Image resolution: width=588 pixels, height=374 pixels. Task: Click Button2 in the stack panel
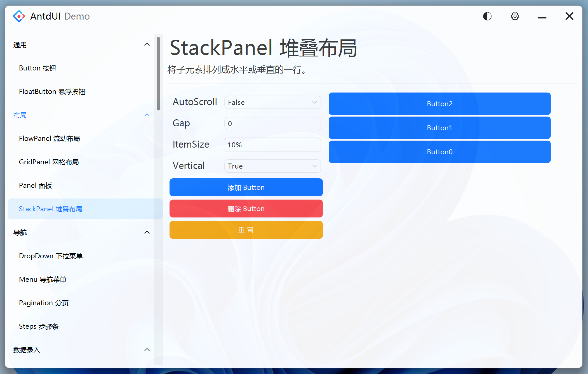[439, 103]
